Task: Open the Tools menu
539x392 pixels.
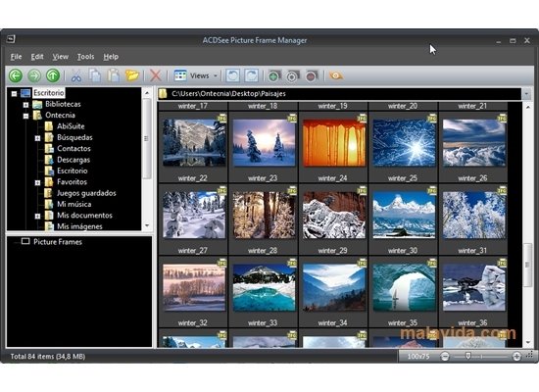Action: (x=85, y=57)
